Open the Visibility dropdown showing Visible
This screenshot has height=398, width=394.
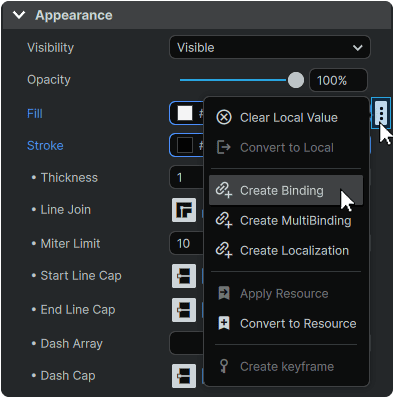(270, 47)
